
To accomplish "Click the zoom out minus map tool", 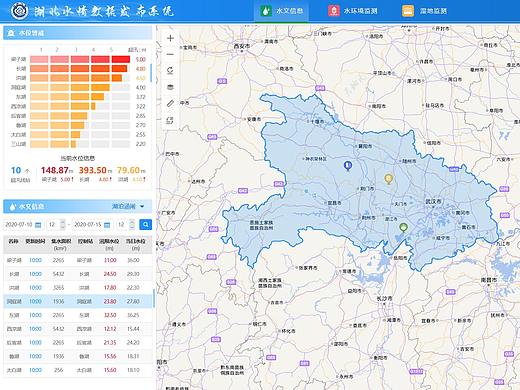I will point(170,54).
